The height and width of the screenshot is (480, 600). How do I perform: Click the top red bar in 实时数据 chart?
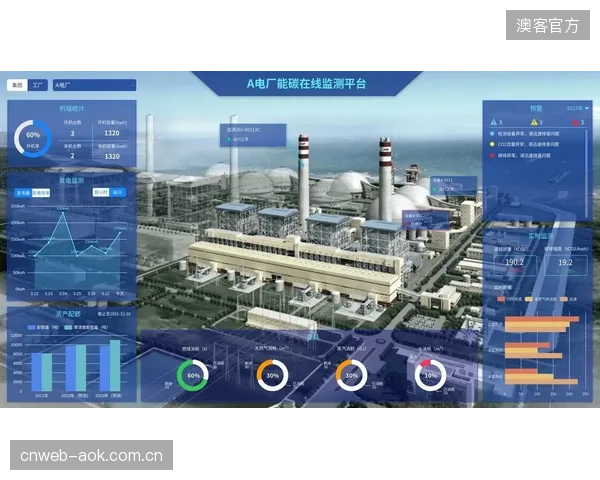(542, 319)
